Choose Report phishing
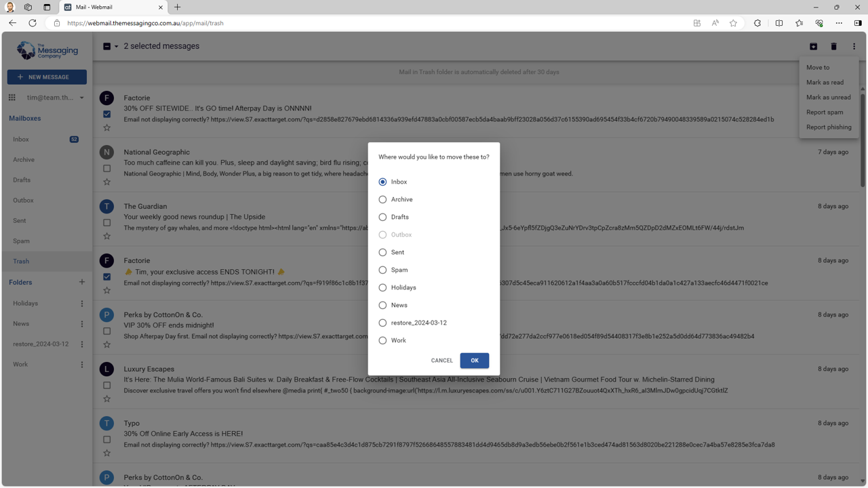 [x=829, y=127]
